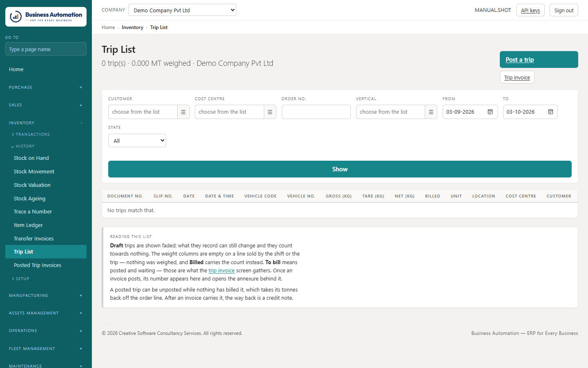Click the Business Automation logo

coord(46,17)
